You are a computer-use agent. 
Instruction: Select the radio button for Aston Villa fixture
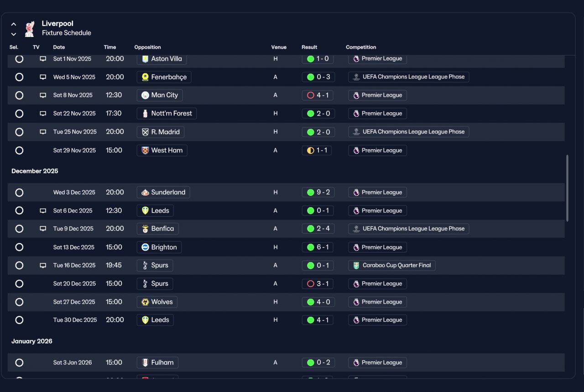point(19,59)
